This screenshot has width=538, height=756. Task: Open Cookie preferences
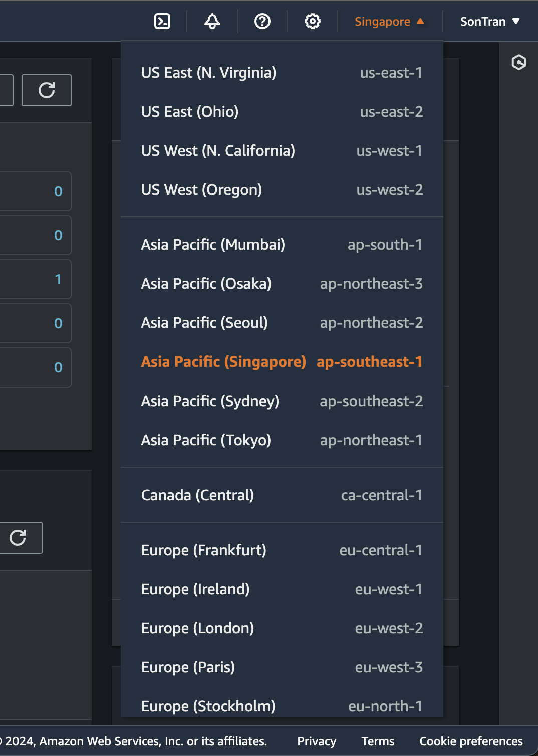[x=471, y=741]
